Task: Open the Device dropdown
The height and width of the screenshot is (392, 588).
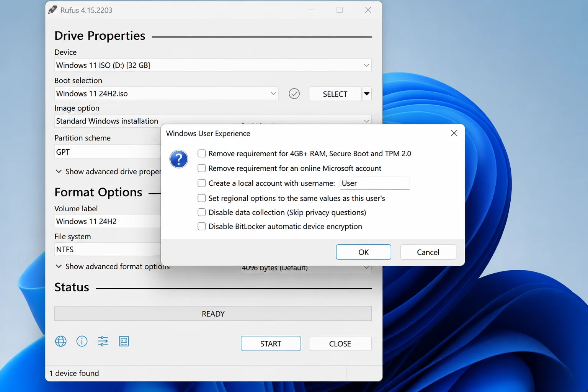Action: [213, 65]
